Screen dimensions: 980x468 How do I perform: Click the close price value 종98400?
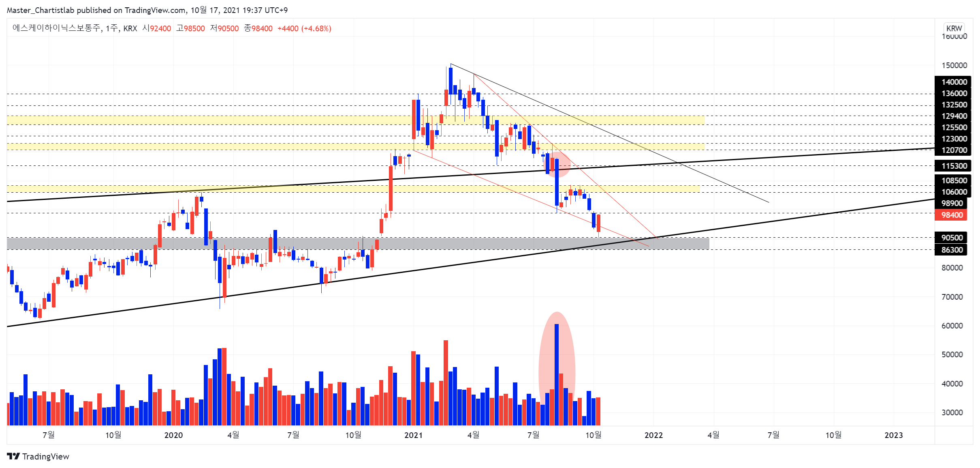[x=258, y=28]
